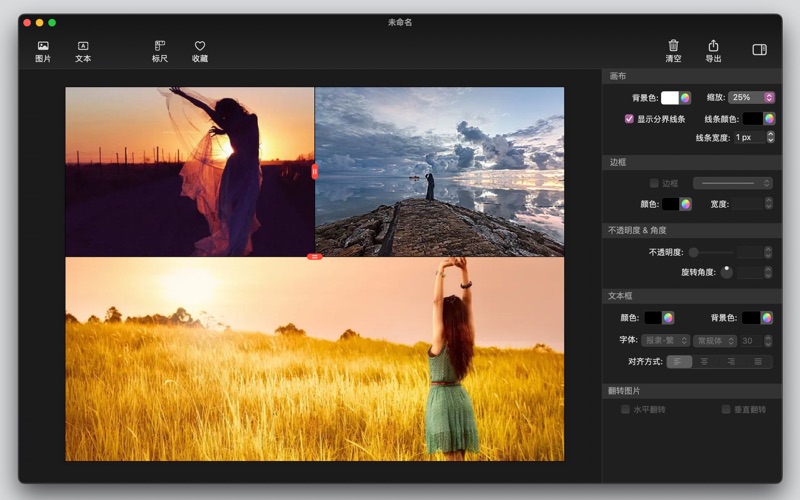Open the 字体 font family dropdown
800x500 pixels.
666,341
